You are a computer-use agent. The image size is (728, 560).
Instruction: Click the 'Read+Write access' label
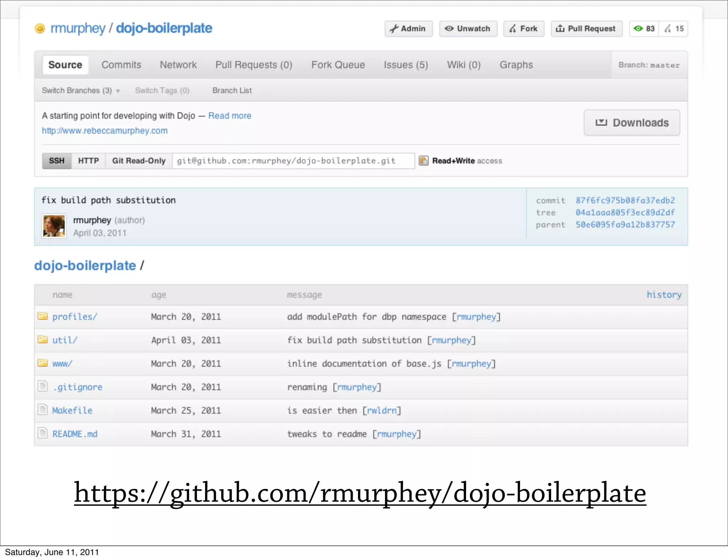pos(467,161)
